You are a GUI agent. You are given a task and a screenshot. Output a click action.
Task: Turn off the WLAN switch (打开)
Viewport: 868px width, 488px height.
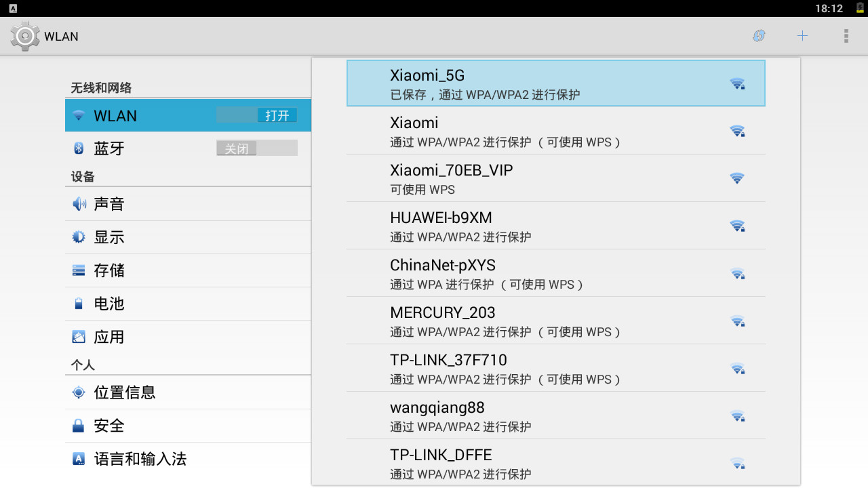click(257, 115)
